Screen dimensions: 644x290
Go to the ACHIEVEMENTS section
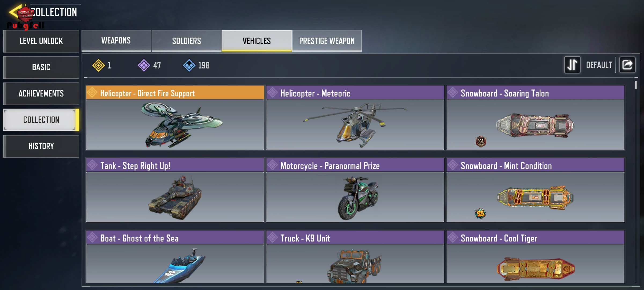[41, 93]
